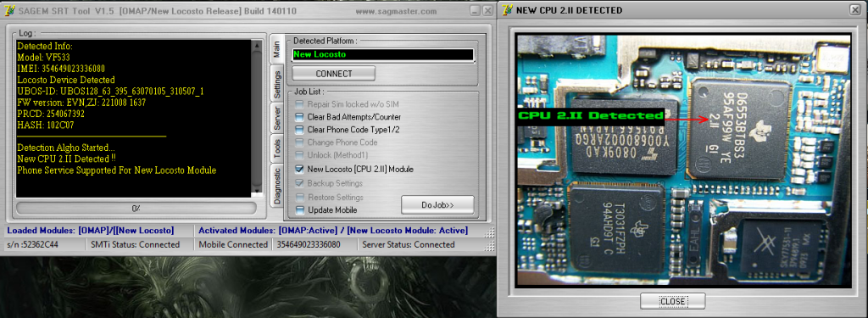
Task: Close CPU detected window via title bar X
Action: click(x=855, y=10)
